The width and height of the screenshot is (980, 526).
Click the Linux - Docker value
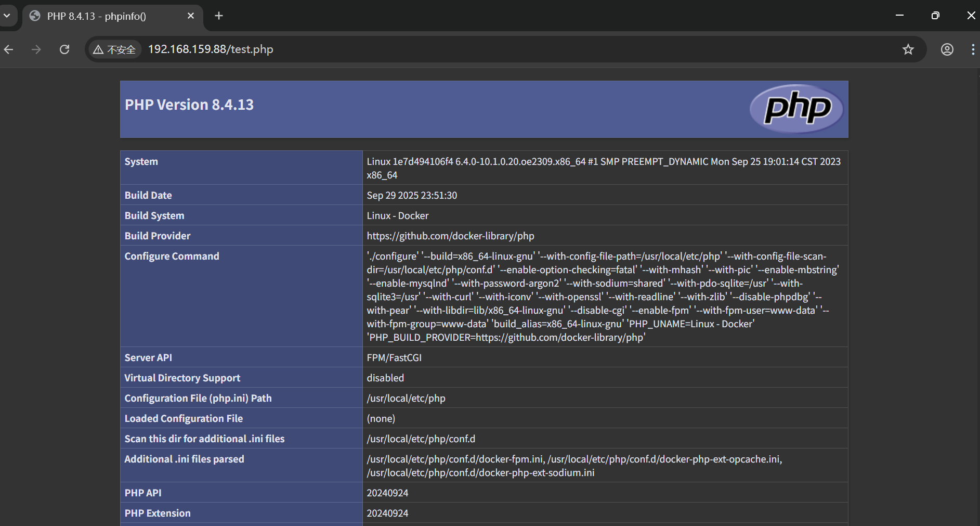click(398, 216)
